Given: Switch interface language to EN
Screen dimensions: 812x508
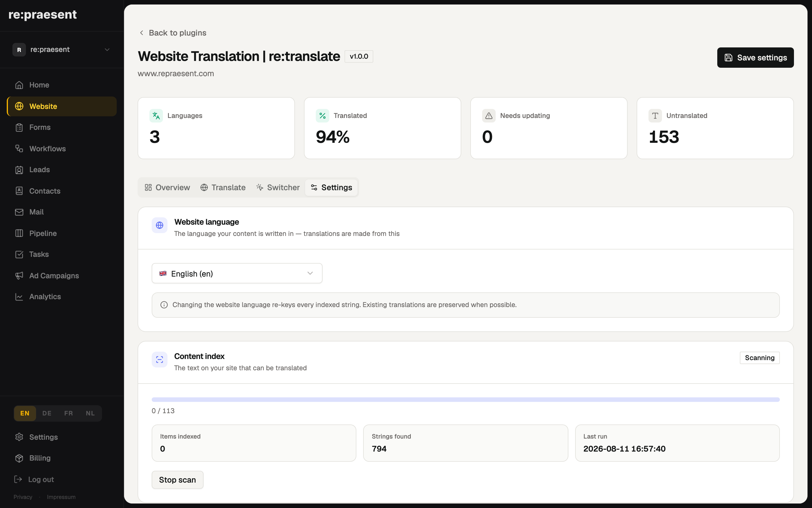Looking at the screenshot, I should (25, 413).
